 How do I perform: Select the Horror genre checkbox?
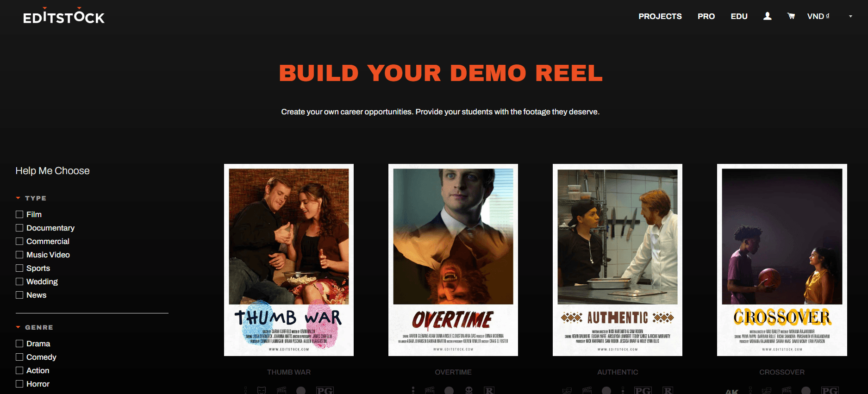tap(19, 384)
